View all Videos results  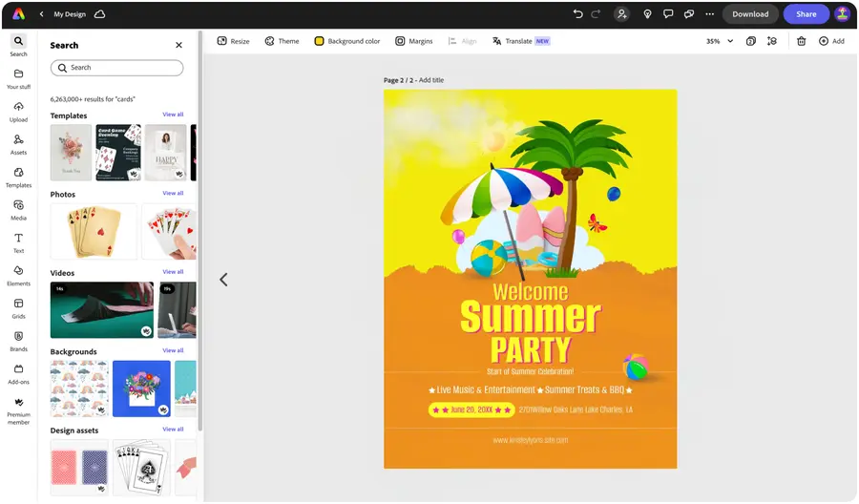173,272
